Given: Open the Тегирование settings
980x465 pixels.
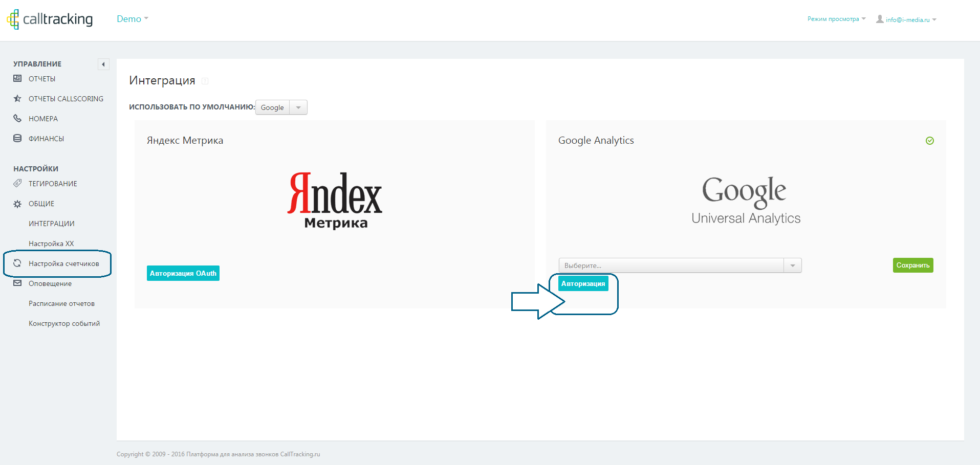Looking at the screenshot, I should tap(53, 184).
